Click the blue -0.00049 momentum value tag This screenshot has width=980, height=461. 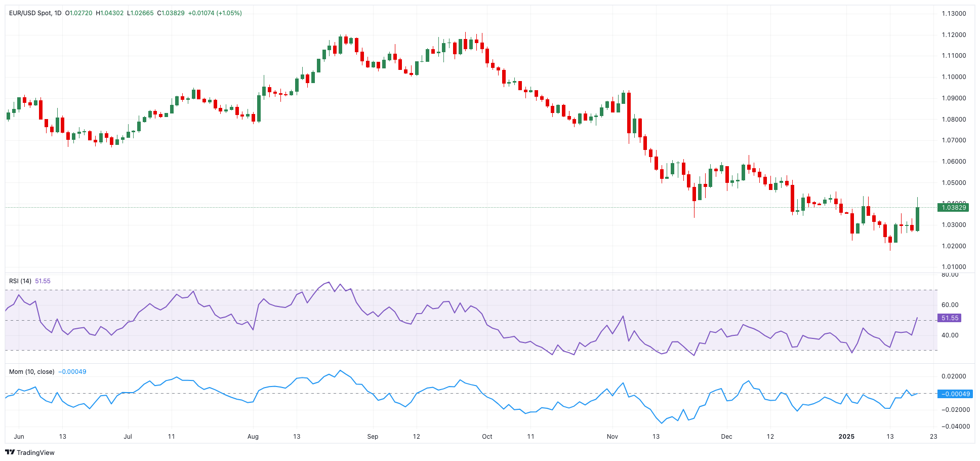(x=955, y=394)
